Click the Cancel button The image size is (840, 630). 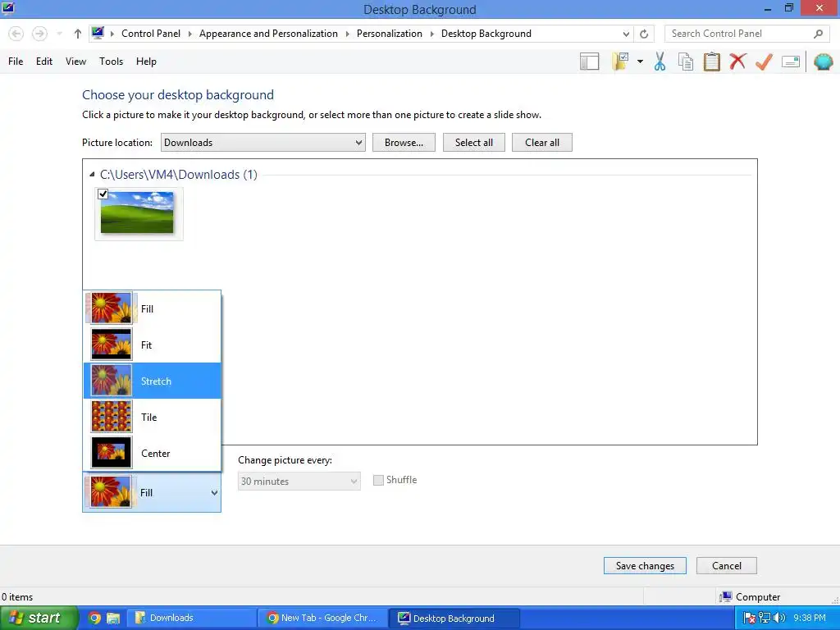pyautogui.click(x=727, y=566)
